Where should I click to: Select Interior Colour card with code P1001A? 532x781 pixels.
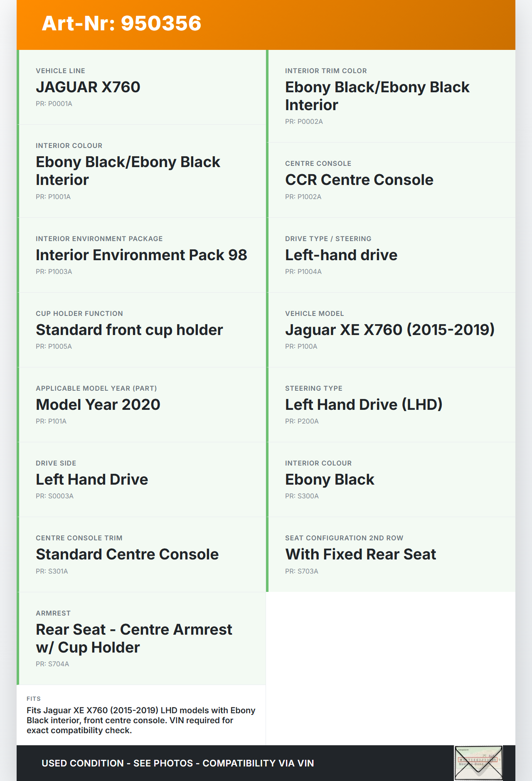pos(142,171)
